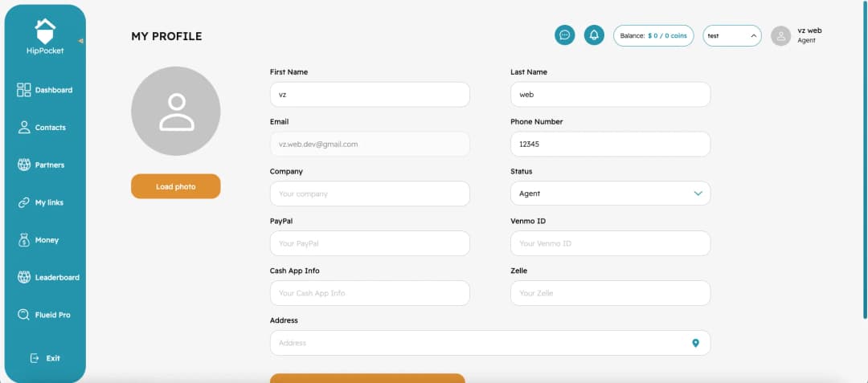Click the Leaderboard globe icon
This screenshot has width=868, height=383.
pyautogui.click(x=24, y=278)
